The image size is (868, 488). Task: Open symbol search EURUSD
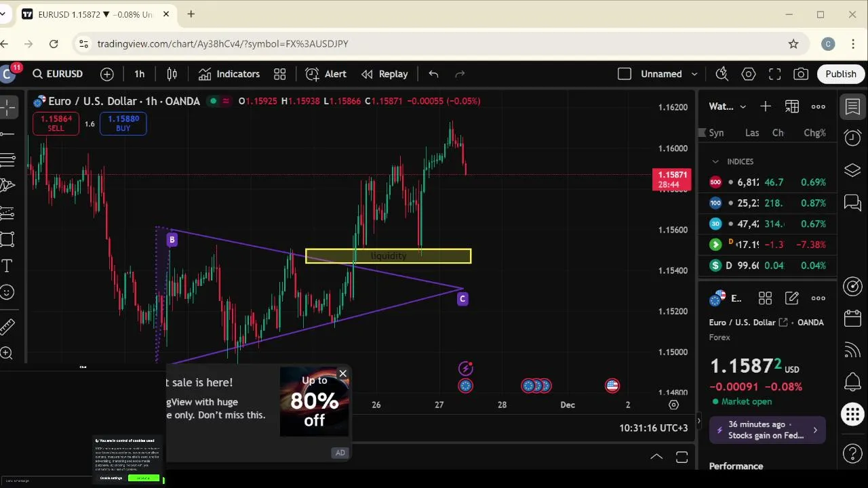(58, 74)
